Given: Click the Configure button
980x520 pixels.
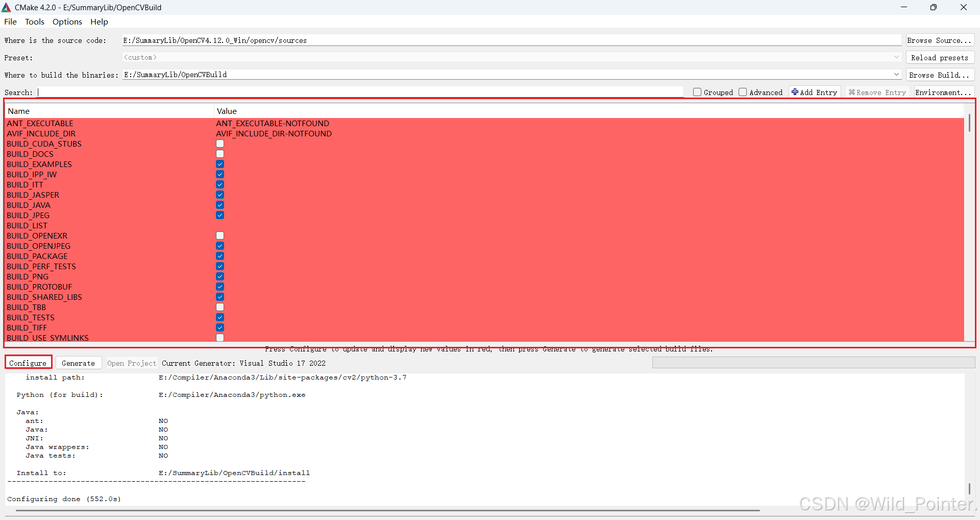Looking at the screenshot, I should (28, 363).
